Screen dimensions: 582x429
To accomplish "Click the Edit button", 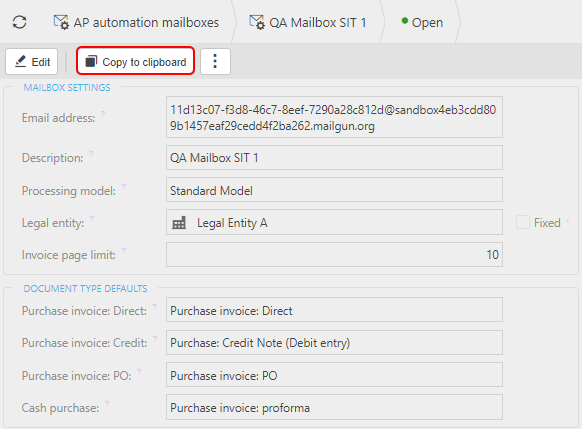I will [32, 62].
